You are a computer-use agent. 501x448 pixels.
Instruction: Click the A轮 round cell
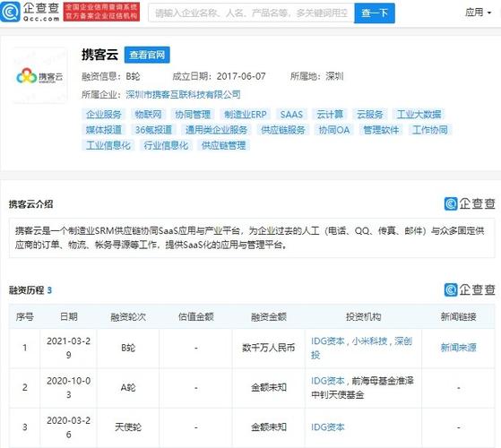tap(128, 387)
